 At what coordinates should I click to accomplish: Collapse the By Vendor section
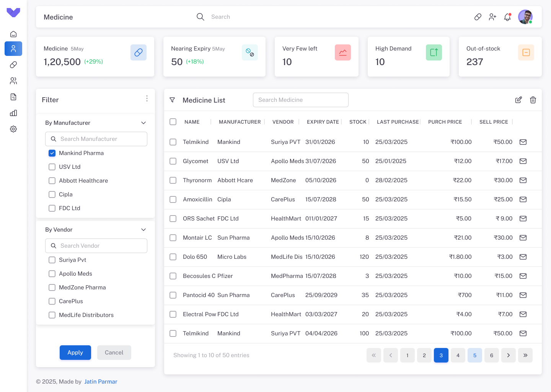coord(143,230)
